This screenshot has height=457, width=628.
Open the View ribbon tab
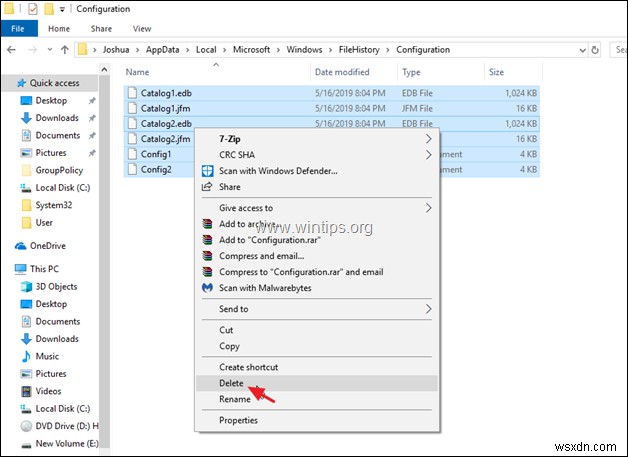(x=142, y=28)
